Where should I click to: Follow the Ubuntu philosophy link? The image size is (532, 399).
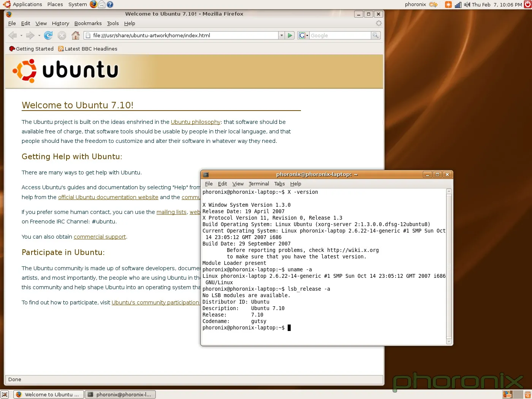196,122
